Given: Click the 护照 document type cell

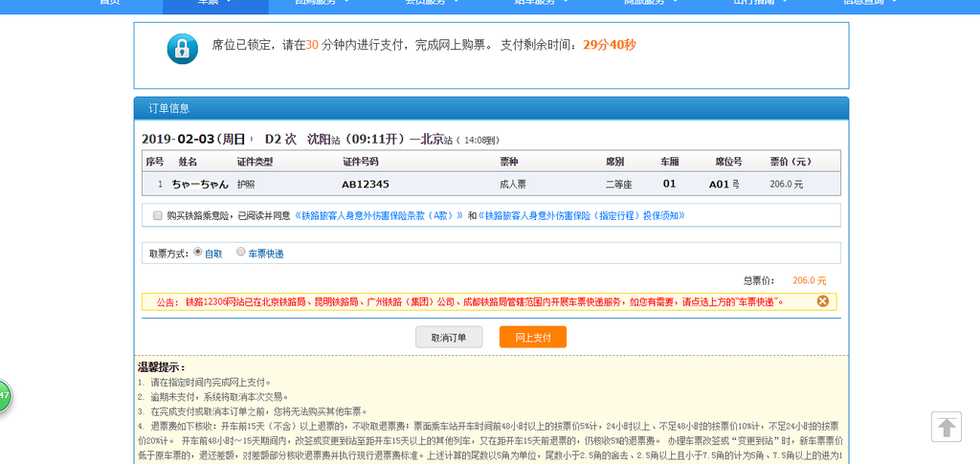Looking at the screenshot, I should click(246, 185).
